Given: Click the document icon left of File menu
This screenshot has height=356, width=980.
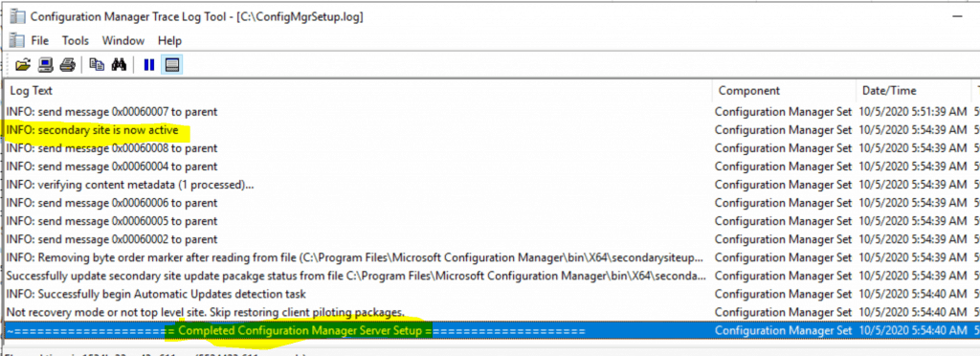Looking at the screenshot, I should coord(17,40).
